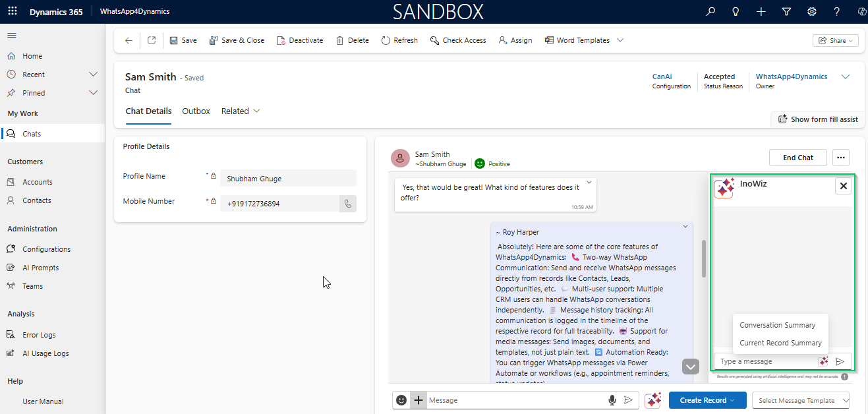Click the plus attachment icon in message bar
868x414 pixels.
(x=418, y=400)
